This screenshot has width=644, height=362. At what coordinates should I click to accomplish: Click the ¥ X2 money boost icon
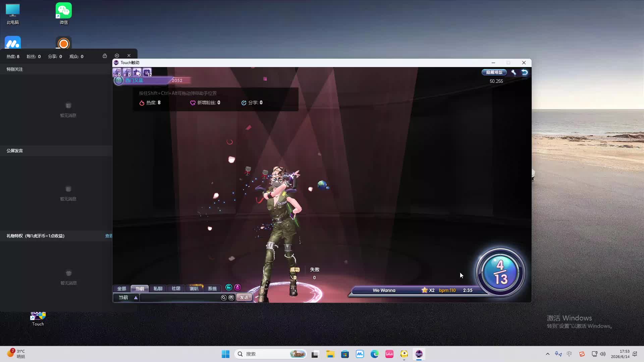(127, 72)
